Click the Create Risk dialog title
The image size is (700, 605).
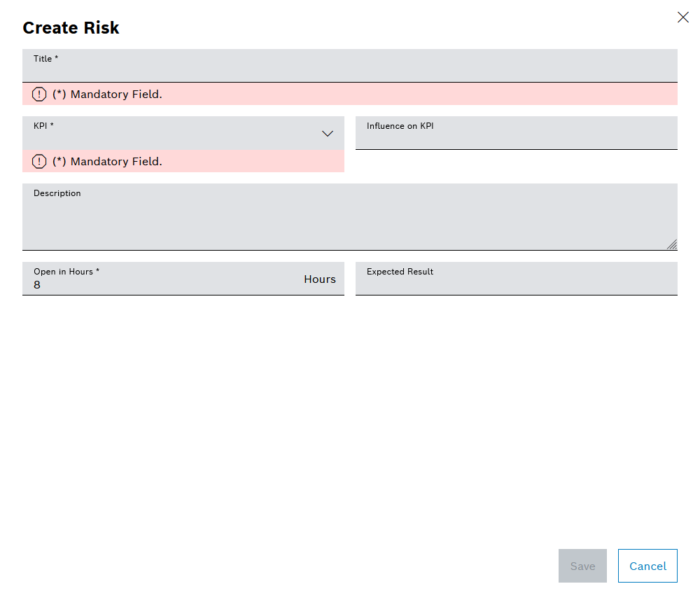coord(71,27)
